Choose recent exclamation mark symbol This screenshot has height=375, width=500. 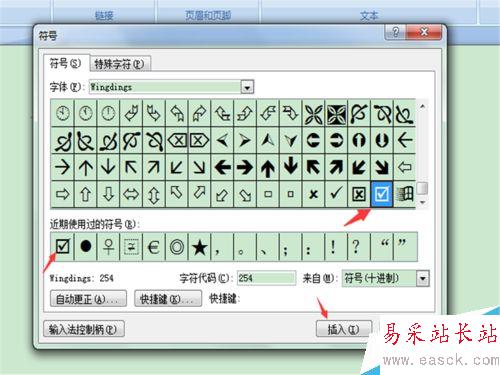336,247
